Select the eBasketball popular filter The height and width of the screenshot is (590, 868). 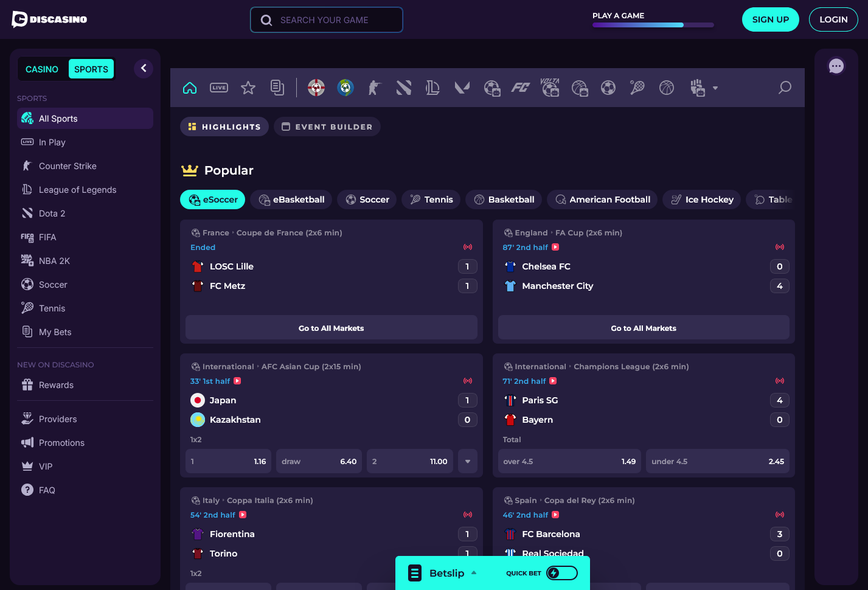coord(291,200)
